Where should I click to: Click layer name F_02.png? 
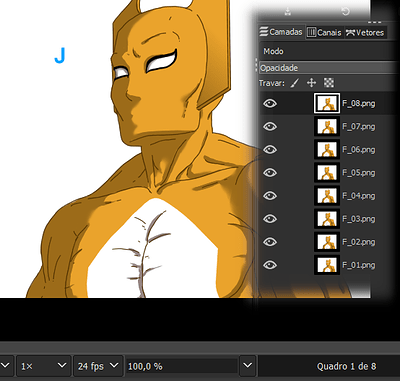click(x=359, y=242)
